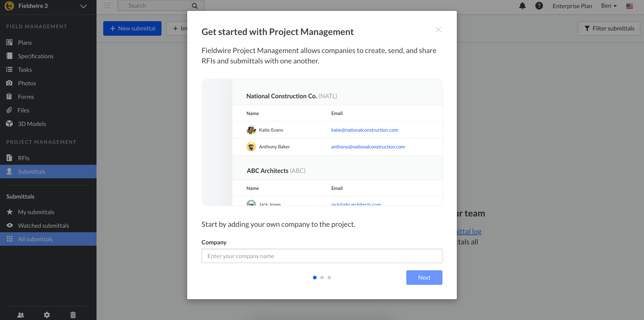
Task: Click the Next button
Action: 424,278
